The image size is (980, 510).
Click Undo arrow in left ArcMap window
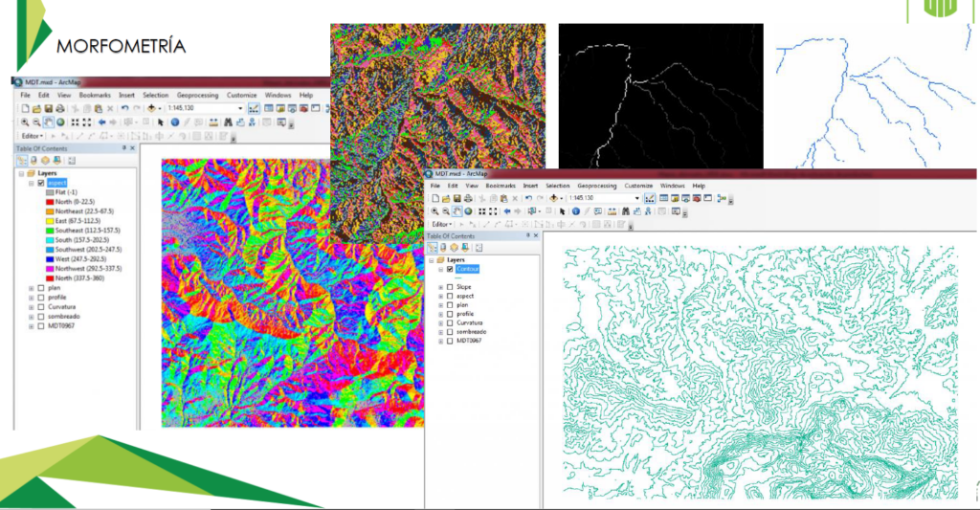tap(125, 109)
